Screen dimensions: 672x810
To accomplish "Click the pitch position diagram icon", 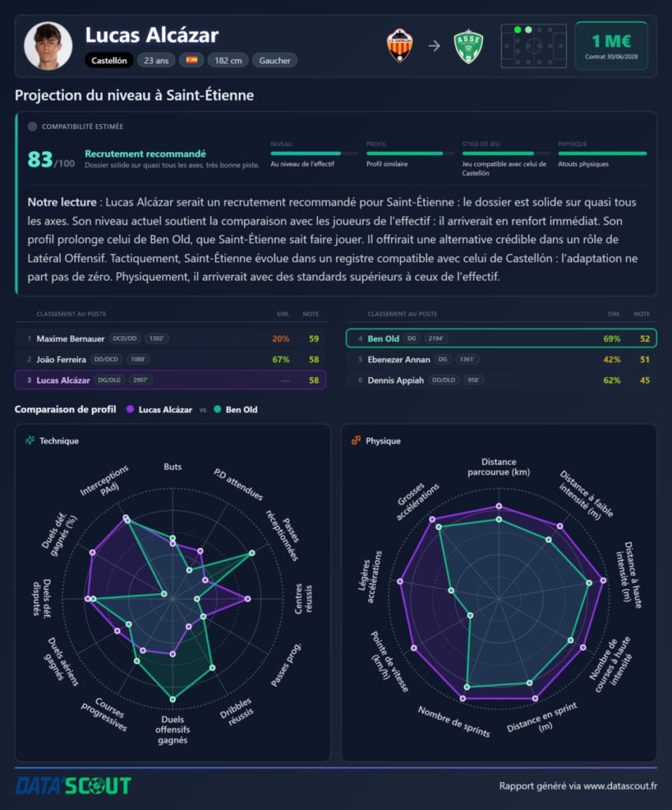I will tap(534, 46).
